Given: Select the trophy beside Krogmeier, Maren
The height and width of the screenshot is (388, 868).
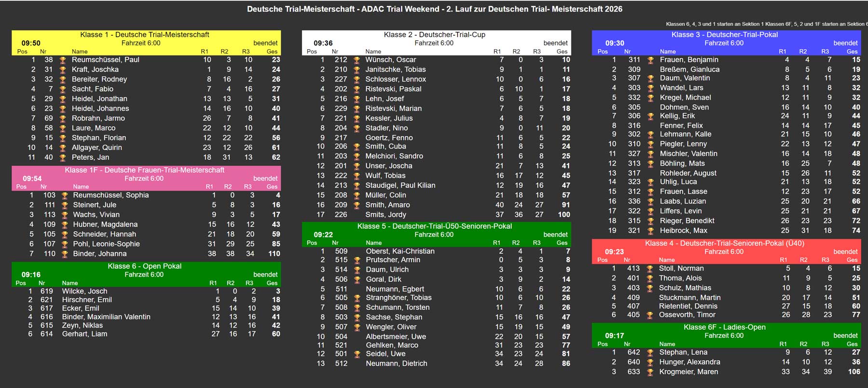Looking at the screenshot, I should point(650,372).
